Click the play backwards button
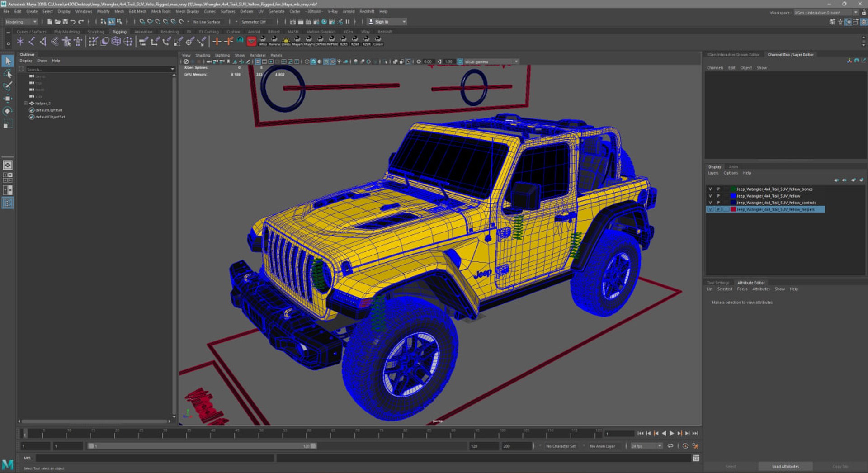 pyautogui.click(x=664, y=433)
